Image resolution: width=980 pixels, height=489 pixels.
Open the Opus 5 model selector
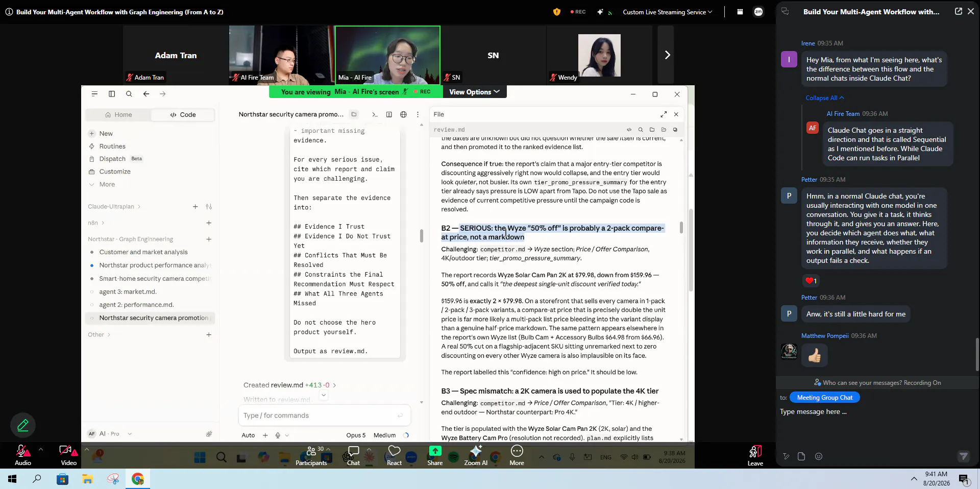coord(356,435)
